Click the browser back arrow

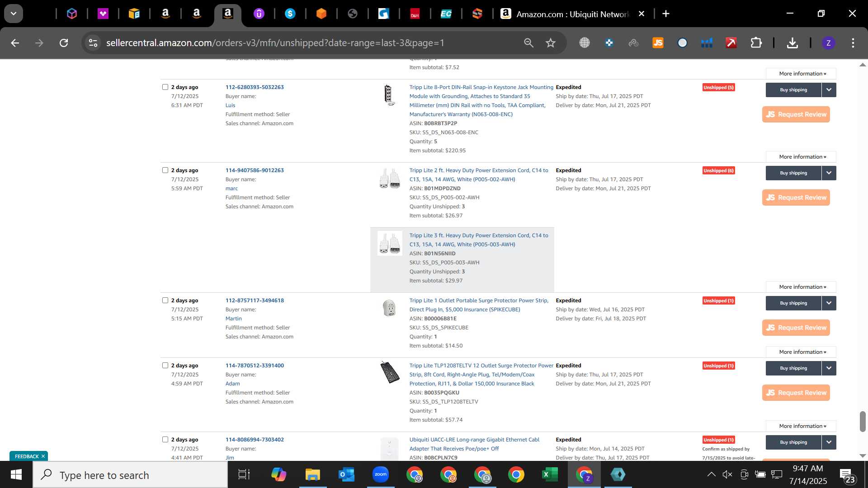(x=15, y=43)
